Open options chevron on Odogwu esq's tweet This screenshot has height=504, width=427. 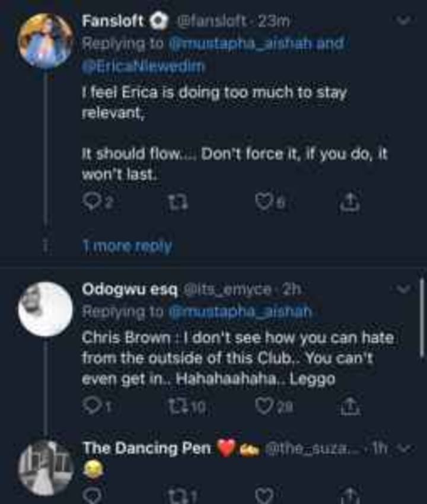[404, 289]
